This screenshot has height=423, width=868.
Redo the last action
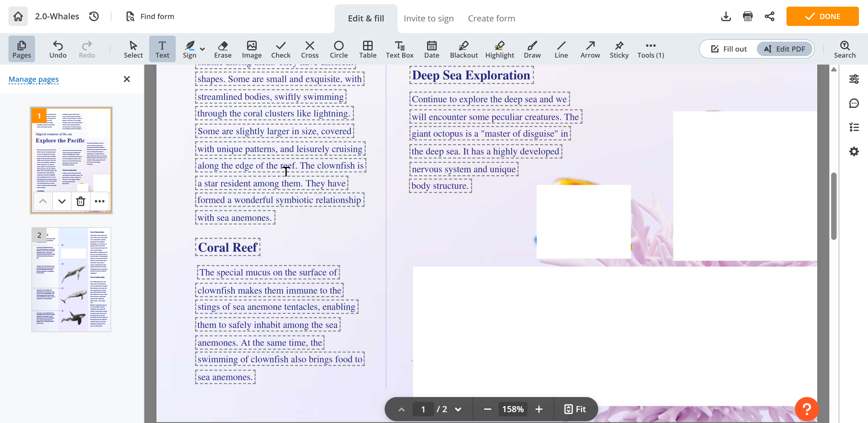[x=87, y=49]
